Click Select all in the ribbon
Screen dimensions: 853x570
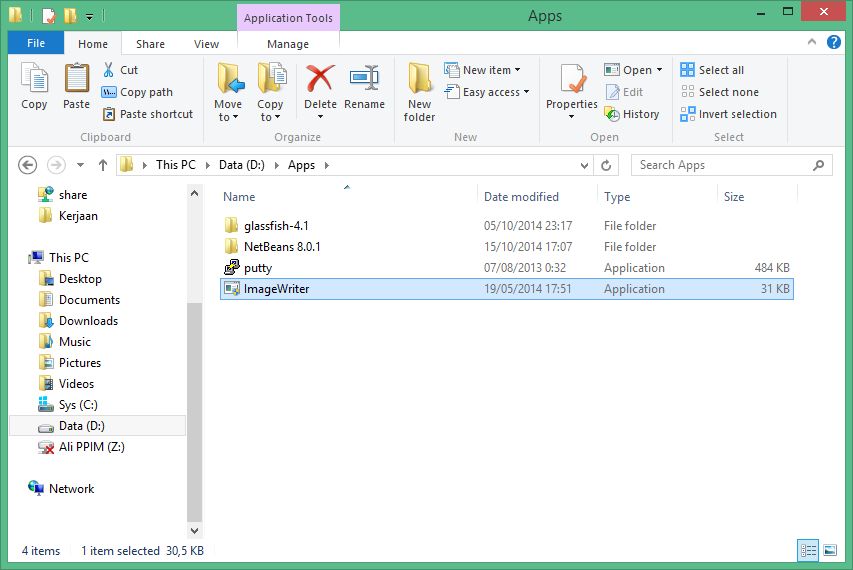(x=712, y=70)
